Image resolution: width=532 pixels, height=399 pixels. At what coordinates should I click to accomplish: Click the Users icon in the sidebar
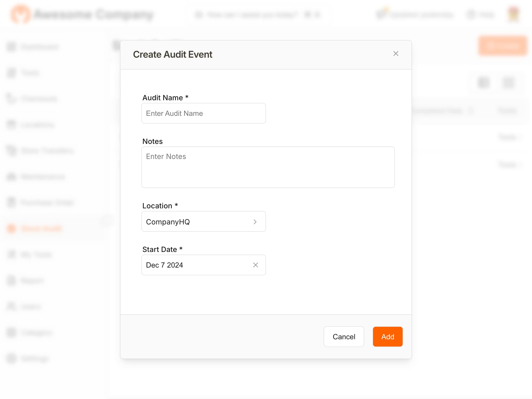[x=11, y=307]
